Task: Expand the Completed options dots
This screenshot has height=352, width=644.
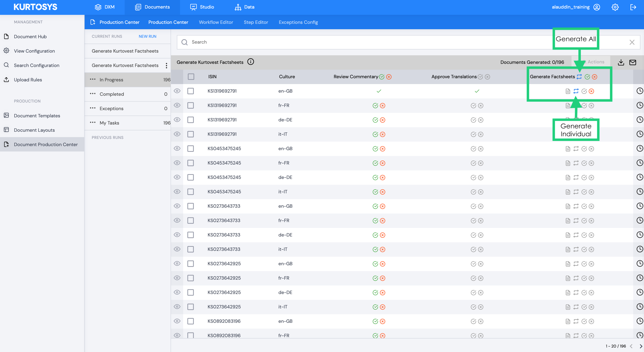Action: click(93, 94)
